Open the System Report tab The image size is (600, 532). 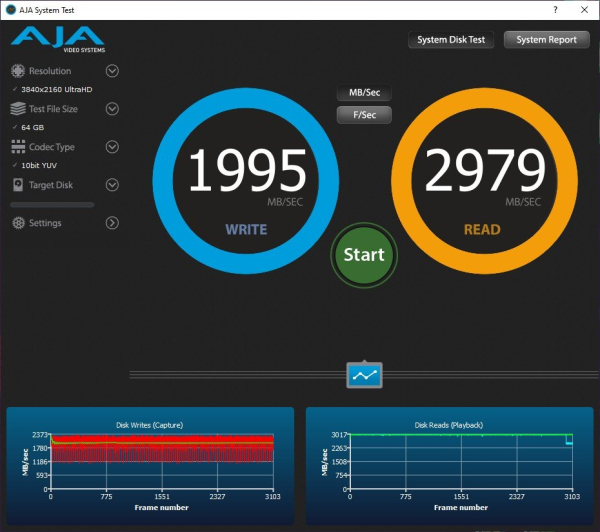click(546, 40)
